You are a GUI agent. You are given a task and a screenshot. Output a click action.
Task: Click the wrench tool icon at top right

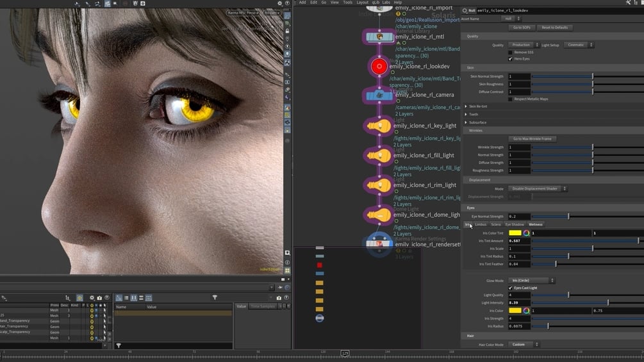click(628, 3)
